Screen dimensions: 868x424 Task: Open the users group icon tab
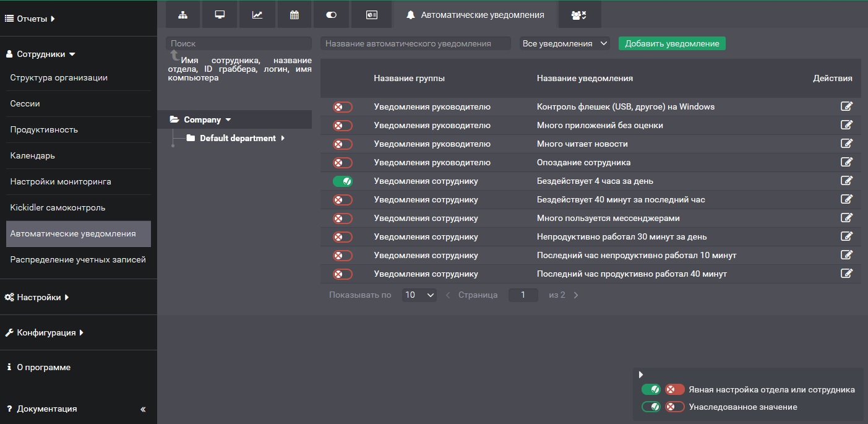[579, 15]
